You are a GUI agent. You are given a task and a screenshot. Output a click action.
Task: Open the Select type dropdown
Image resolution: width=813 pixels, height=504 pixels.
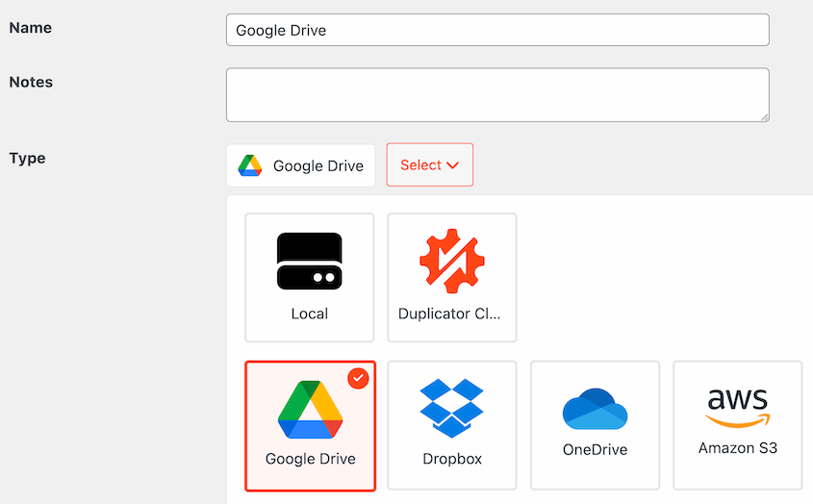(430, 164)
